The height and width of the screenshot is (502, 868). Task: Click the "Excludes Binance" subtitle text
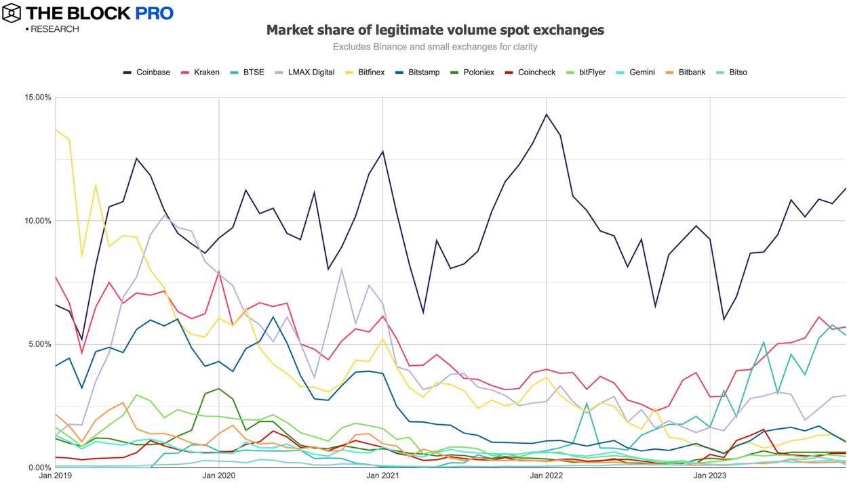[x=435, y=47]
